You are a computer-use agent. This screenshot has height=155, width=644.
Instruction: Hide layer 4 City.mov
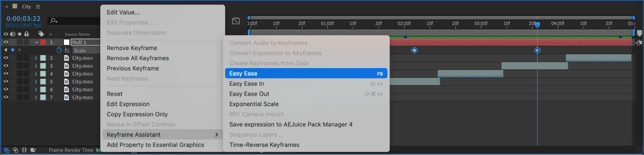click(6, 74)
